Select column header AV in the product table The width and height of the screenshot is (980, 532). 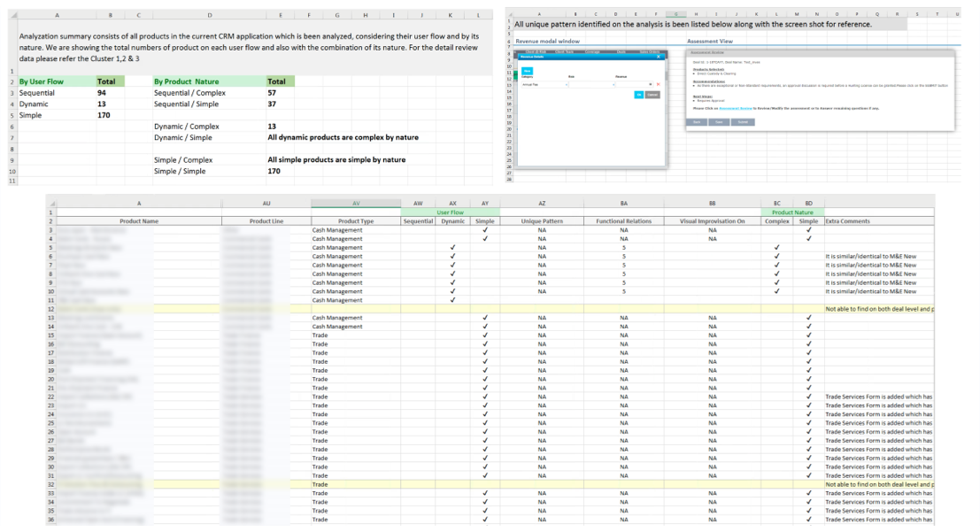pyautogui.click(x=356, y=203)
